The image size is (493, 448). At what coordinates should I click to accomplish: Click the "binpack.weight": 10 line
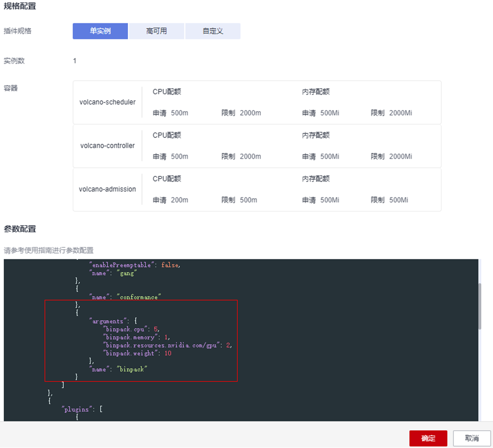(137, 353)
